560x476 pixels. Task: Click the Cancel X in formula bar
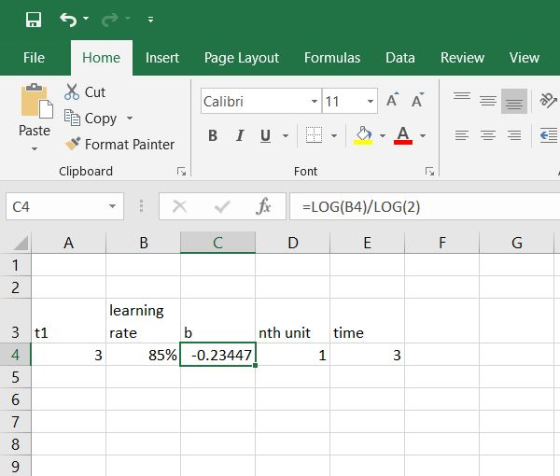point(179,206)
